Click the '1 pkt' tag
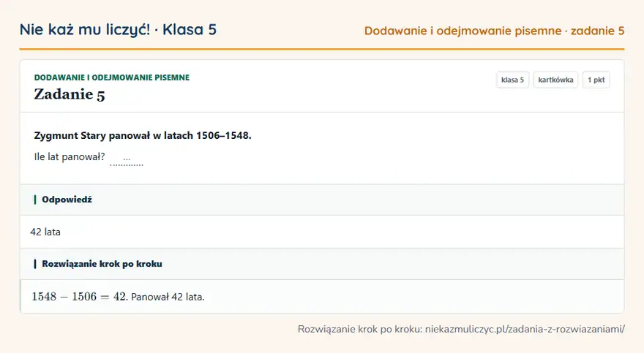The width and height of the screenshot is (644, 353). click(x=596, y=80)
